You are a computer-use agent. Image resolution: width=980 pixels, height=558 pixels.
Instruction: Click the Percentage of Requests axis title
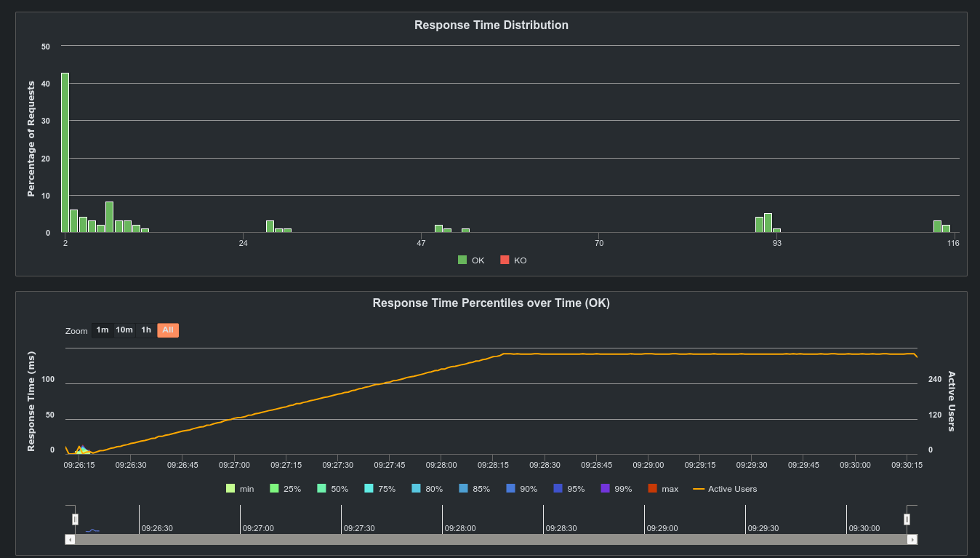pos(31,139)
